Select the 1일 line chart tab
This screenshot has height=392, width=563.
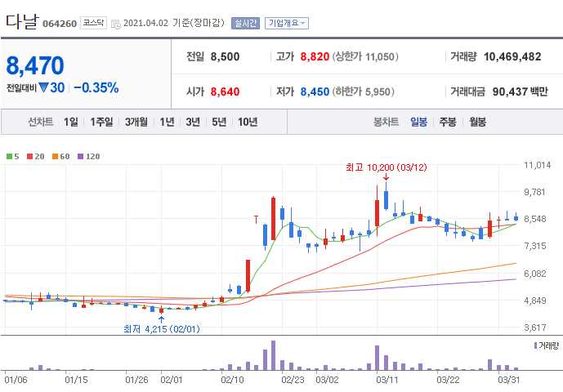(x=71, y=122)
